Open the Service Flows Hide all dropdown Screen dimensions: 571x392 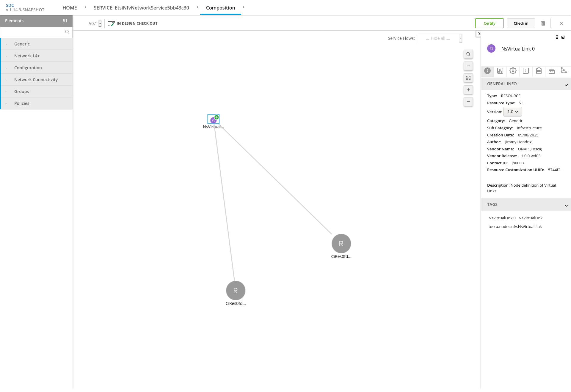tap(440, 38)
